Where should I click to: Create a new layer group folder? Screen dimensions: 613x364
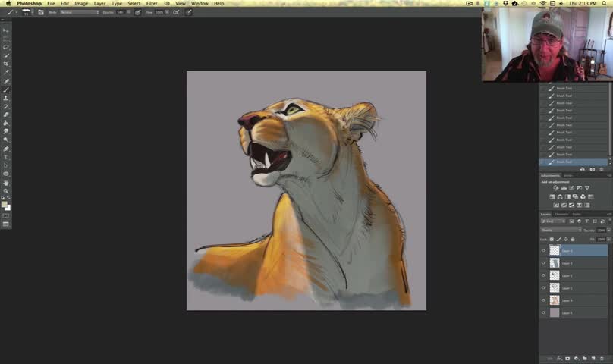tap(585, 359)
